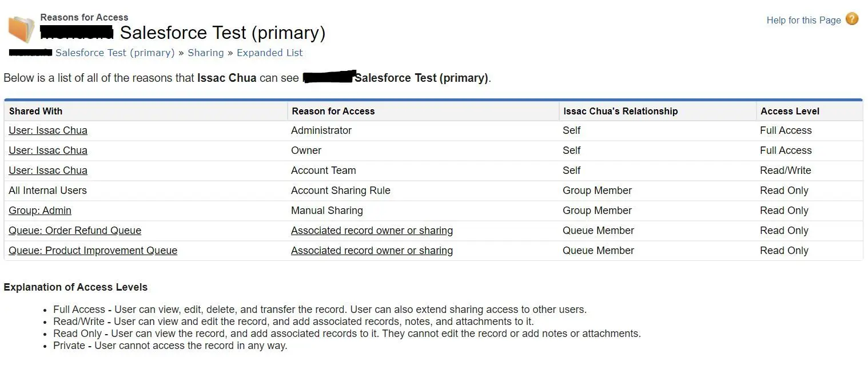The image size is (868, 365).
Task: Click the Reason for Access column header
Action: tap(333, 111)
